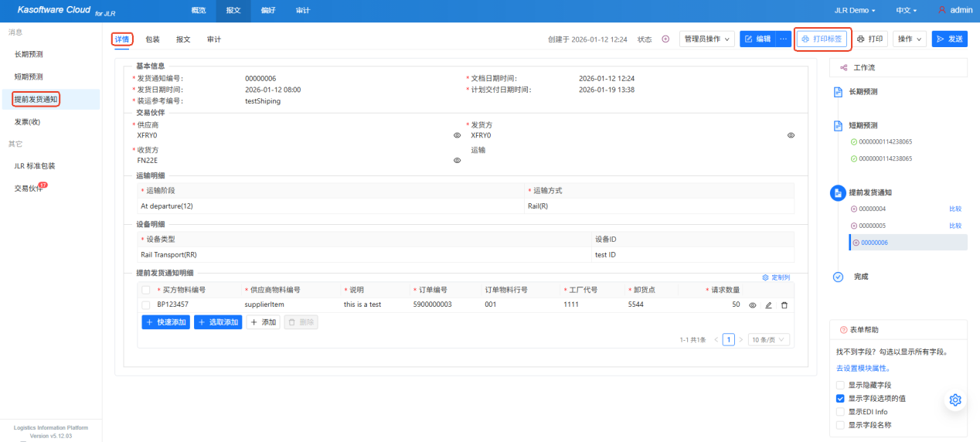Open the floating settings gear icon
Viewport: 980px width, 442px height.
tap(955, 399)
